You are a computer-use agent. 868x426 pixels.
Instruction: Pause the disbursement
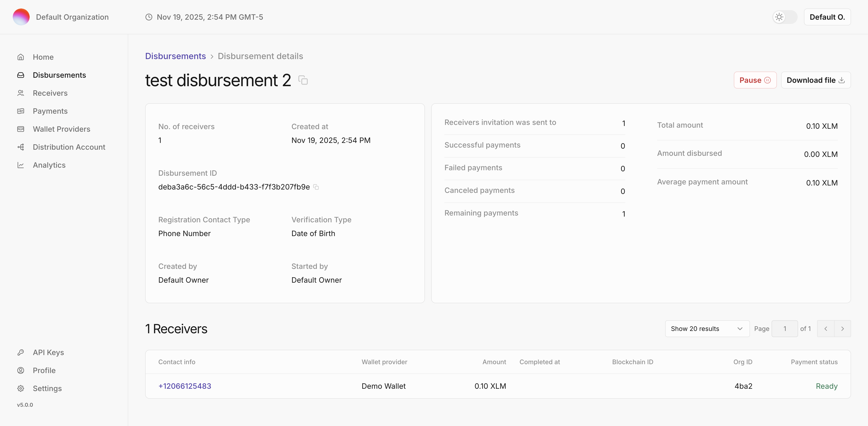[x=755, y=80]
